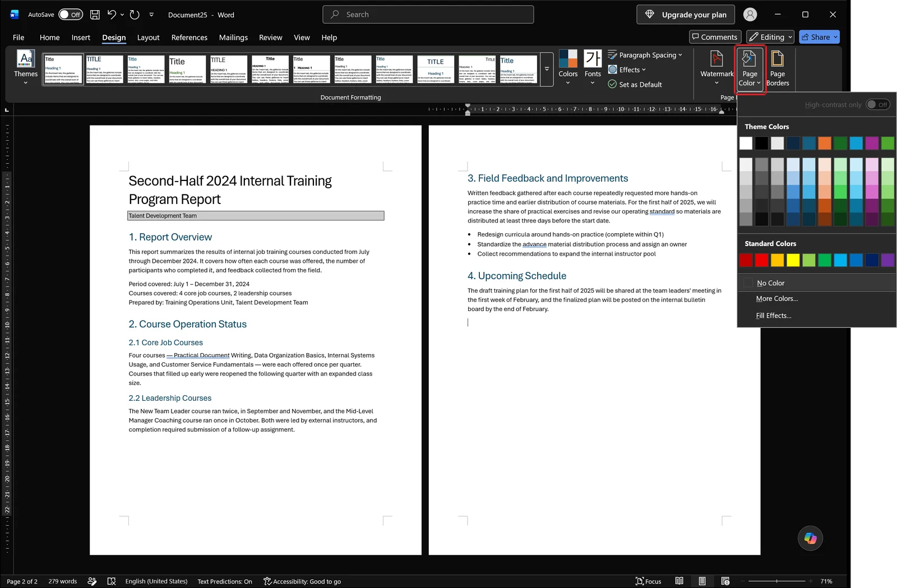
Task: Click the Set as Default checkmark icon
Action: pos(612,84)
